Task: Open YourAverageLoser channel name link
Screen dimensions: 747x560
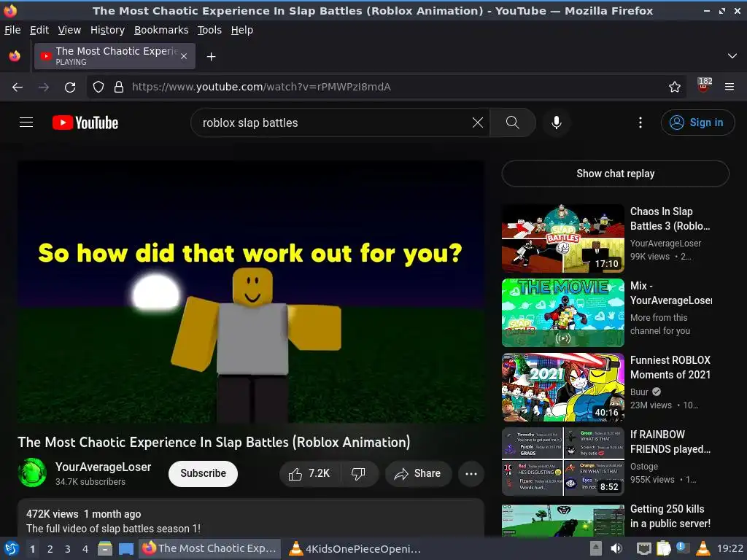Action: tap(104, 467)
